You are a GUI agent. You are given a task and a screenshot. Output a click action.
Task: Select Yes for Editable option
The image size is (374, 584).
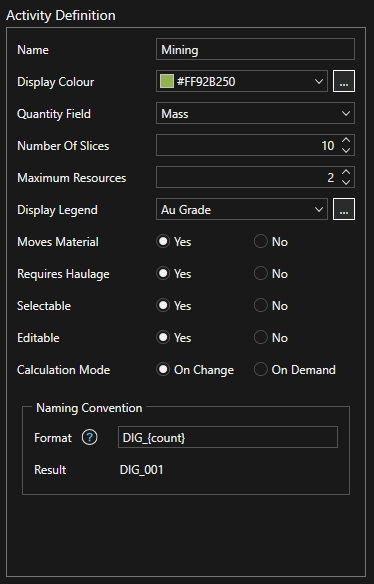coord(174,338)
